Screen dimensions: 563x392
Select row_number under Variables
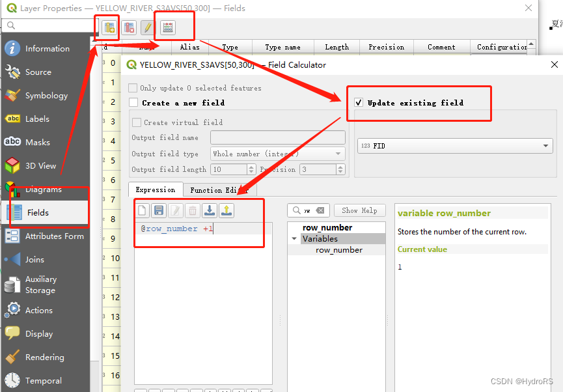coord(339,250)
